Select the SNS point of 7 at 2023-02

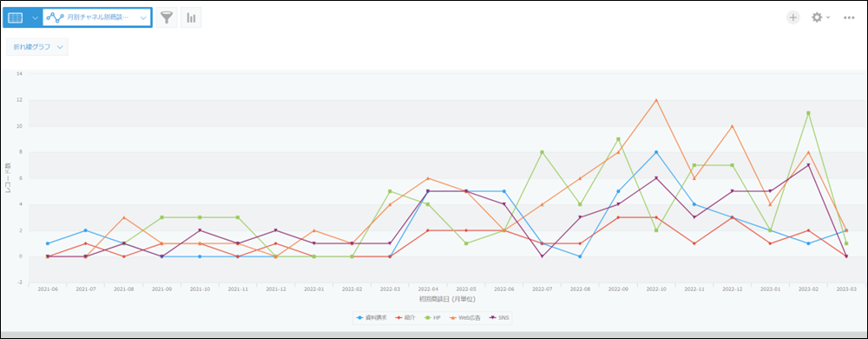(808, 165)
